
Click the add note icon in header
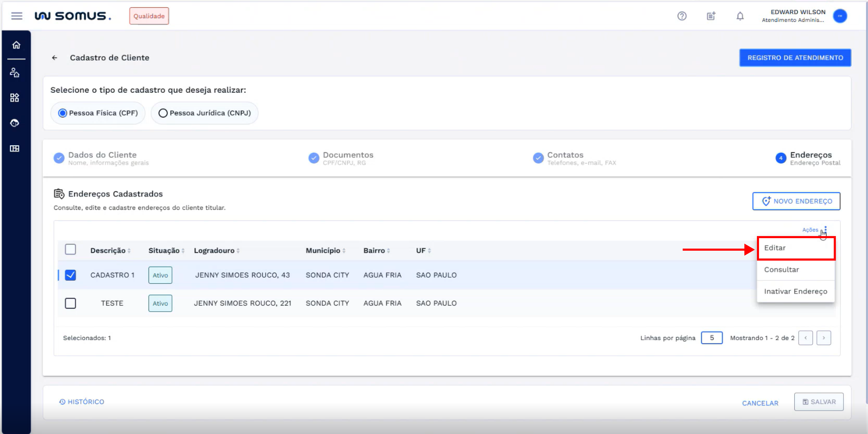tap(711, 16)
